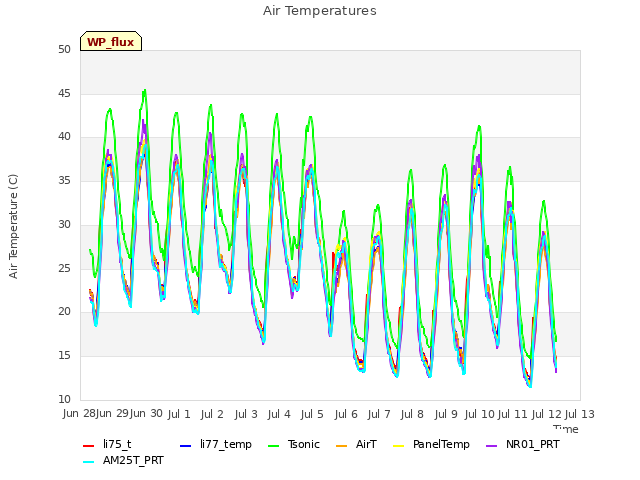
Task: Toggle the Tsonic legend entry
Action: click(x=293, y=444)
